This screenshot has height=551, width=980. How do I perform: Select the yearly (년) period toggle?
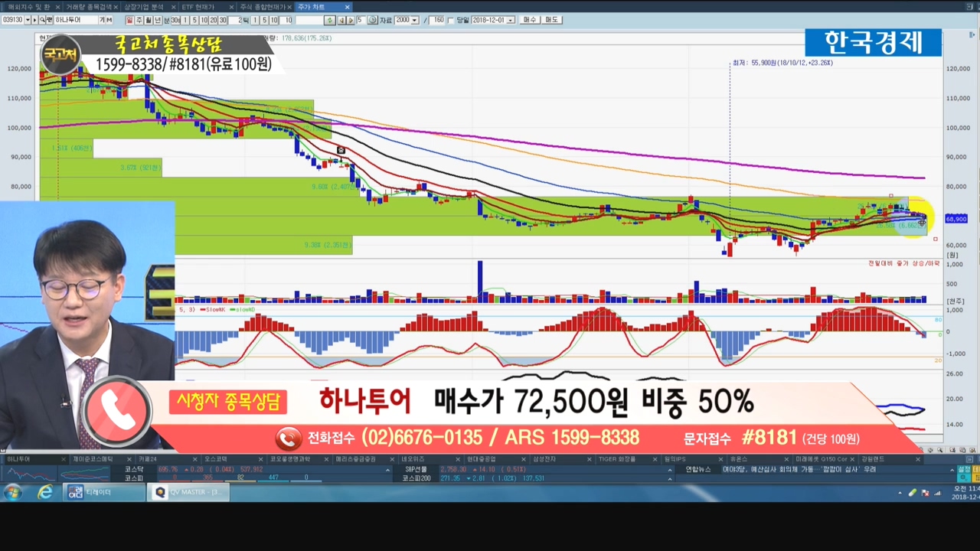[x=158, y=20]
